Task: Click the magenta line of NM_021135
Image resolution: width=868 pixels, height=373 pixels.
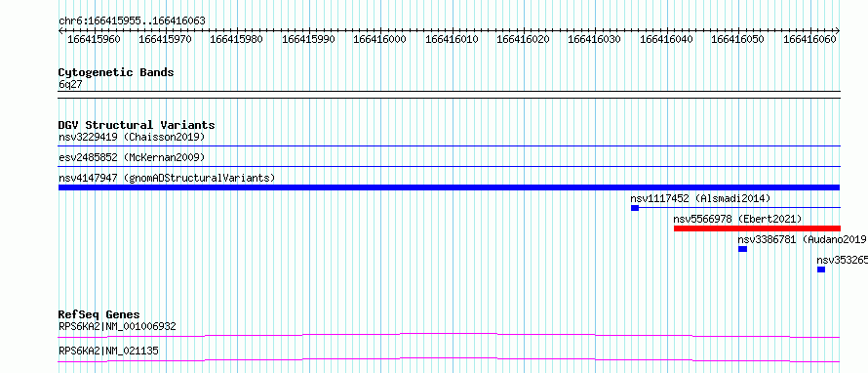Action: pos(450,359)
